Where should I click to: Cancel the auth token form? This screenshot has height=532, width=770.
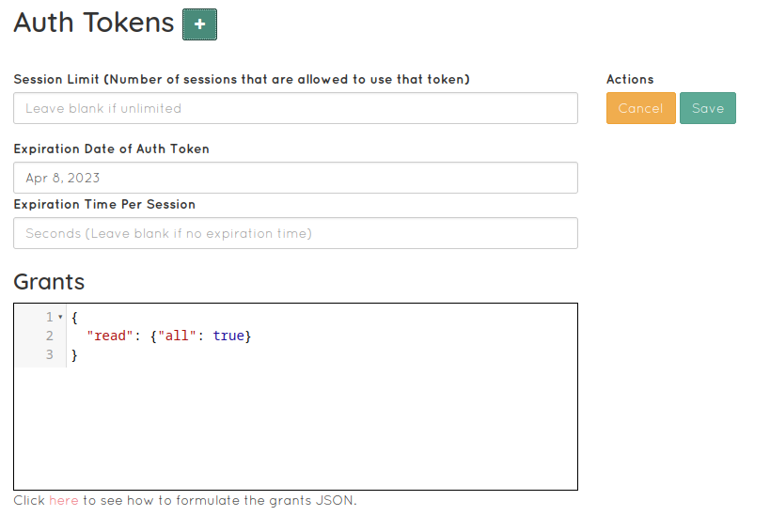[x=640, y=108]
